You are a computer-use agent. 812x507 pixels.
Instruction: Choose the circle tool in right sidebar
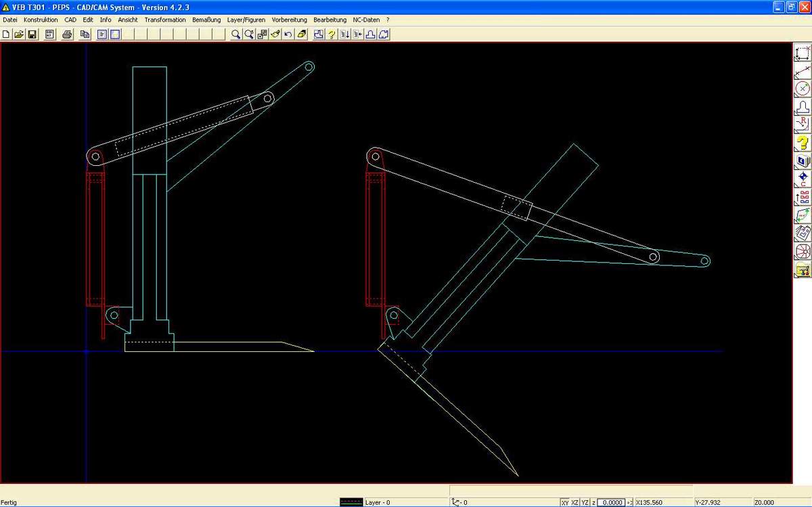(803, 89)
